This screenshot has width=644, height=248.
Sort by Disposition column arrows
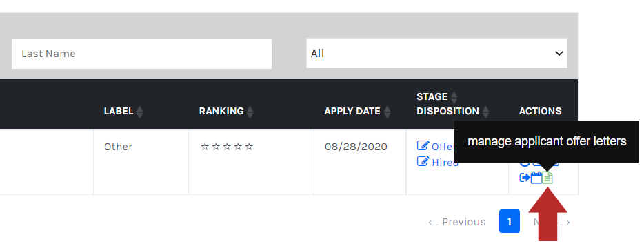pyautogui.click(x=485, y=112)
